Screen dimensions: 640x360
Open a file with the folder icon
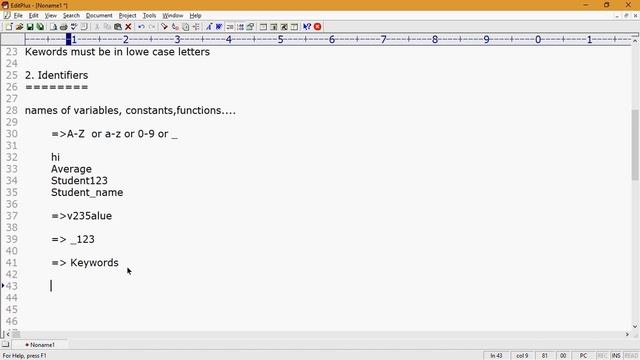click(19, 27)
